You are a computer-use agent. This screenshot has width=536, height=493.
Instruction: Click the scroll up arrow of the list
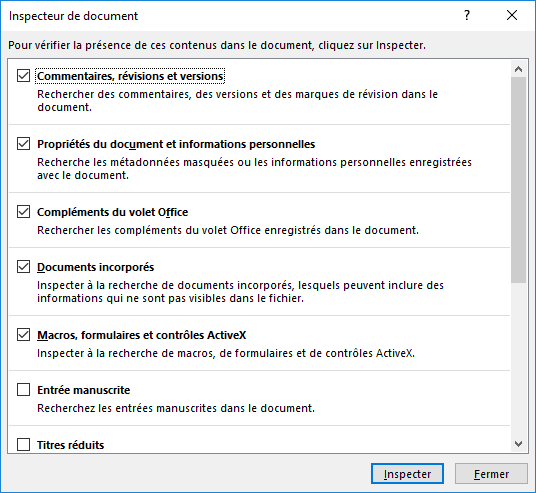[519, 69]
